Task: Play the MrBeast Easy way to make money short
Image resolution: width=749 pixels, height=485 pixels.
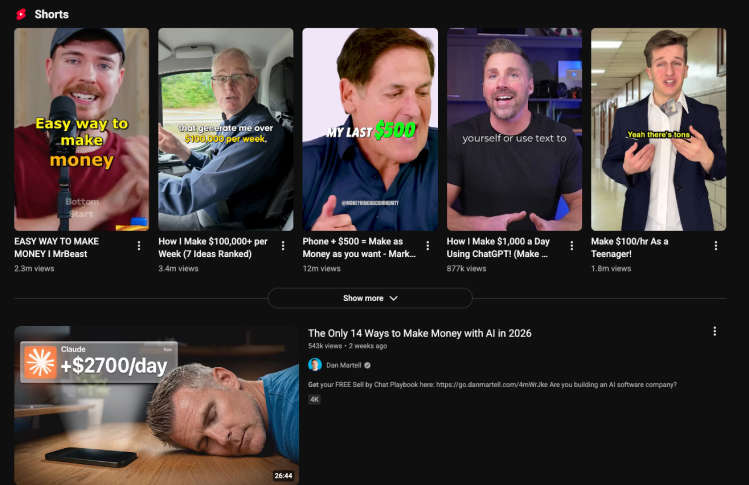Action: click(81, 129)
